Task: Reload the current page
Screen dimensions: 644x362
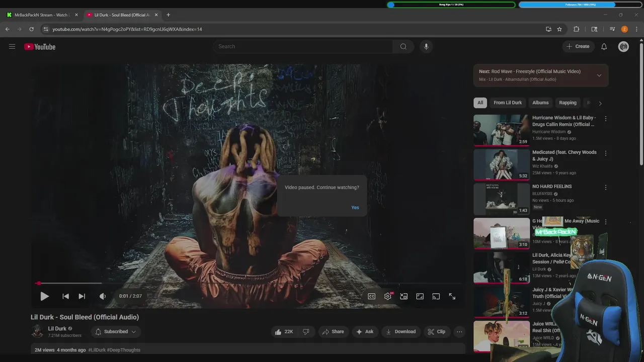Action: click(31, 29)
